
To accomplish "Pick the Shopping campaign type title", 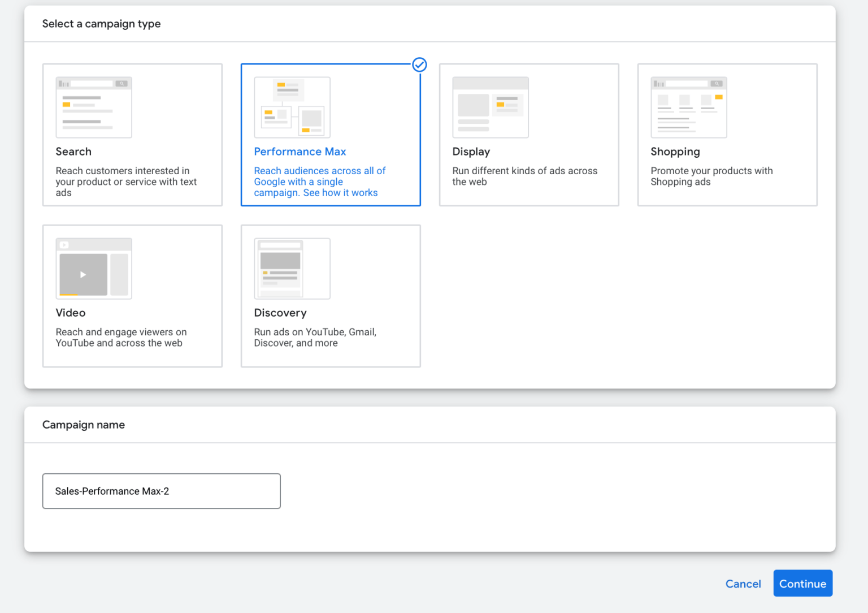I will (x=675, y=152).
